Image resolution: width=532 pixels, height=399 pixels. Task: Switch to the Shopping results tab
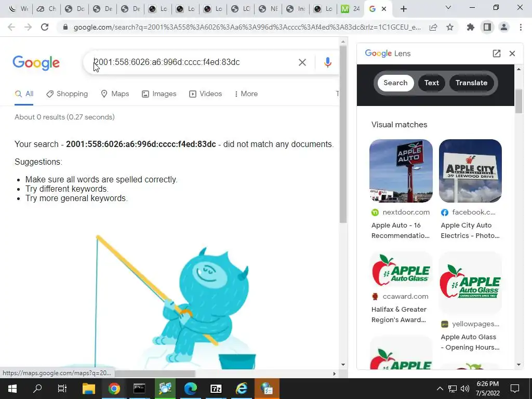pyautogui.click(x=67, y=94)
